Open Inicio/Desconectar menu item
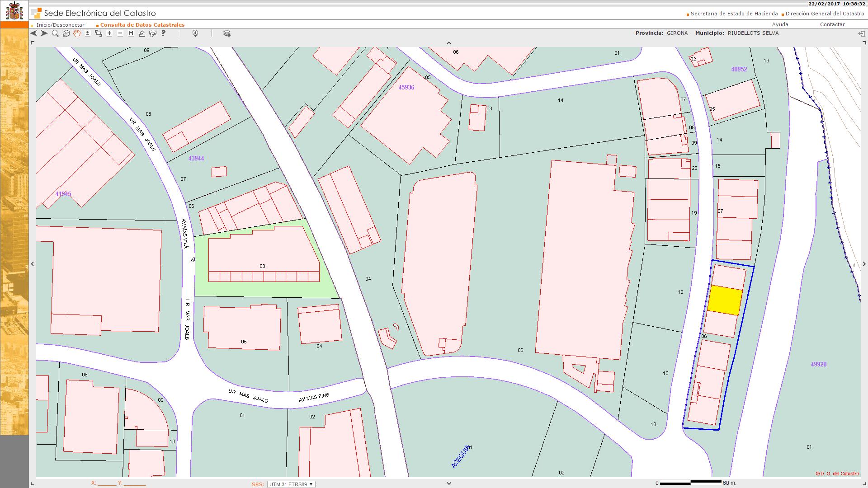868x488 pixels. click(x=61, y=25)
